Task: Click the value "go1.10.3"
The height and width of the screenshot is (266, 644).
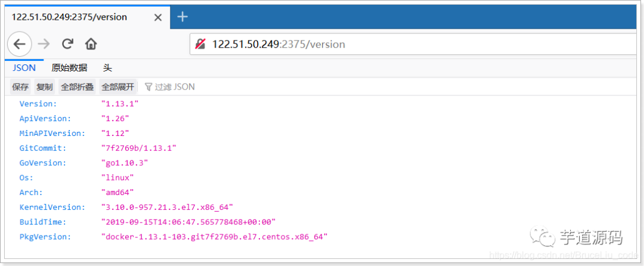Action: (x=125, y=163)
